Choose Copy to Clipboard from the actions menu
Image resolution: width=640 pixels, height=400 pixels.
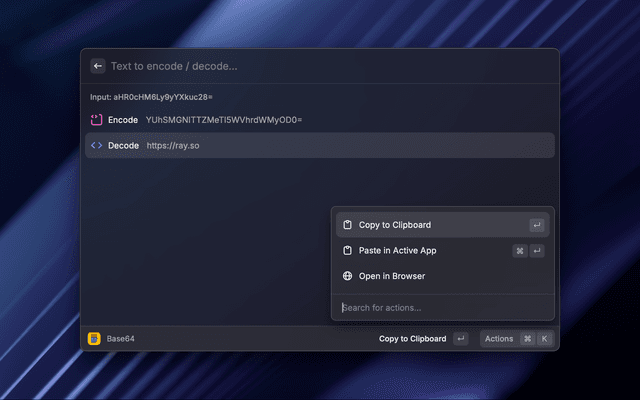(x=395, y=225)
